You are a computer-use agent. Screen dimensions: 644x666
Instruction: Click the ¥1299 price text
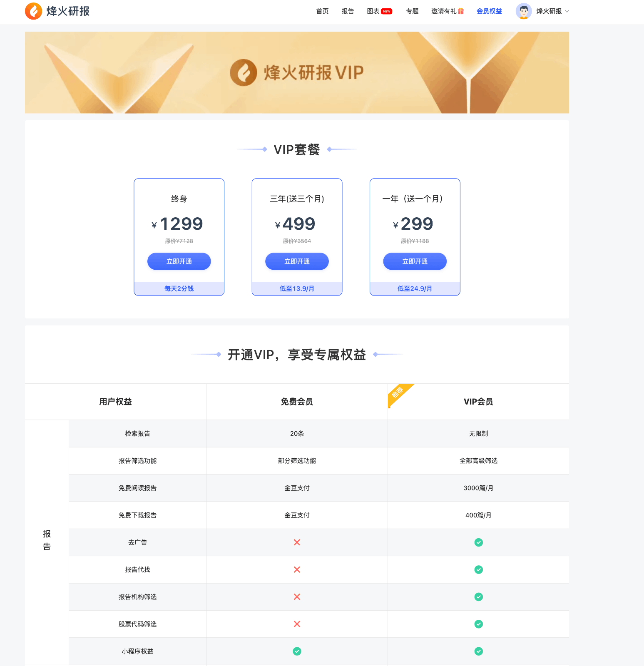point(177,224)
